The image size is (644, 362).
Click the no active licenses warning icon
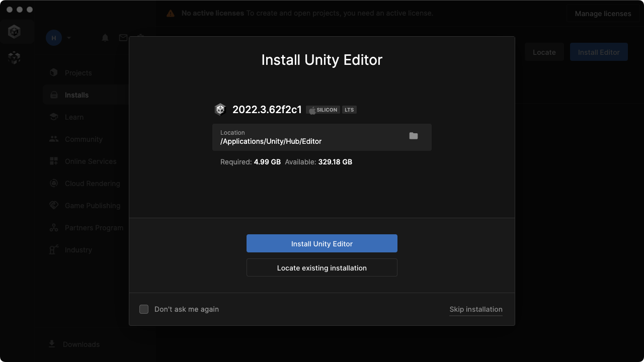point(171,14)
